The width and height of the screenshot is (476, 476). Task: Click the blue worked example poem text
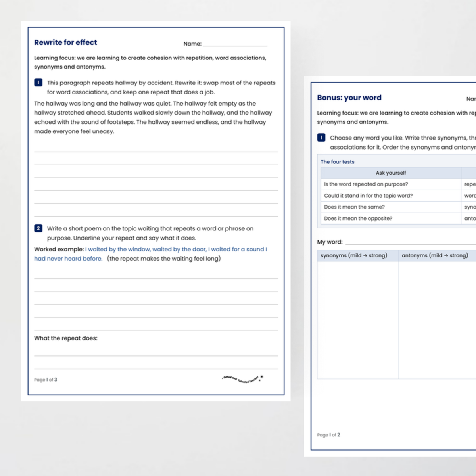click(151, 254)
